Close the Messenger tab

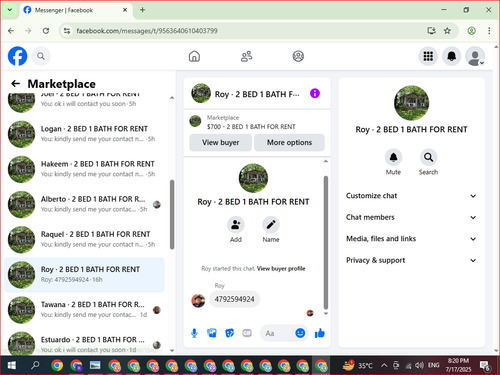pyautogui.click(x=125, y=10)
